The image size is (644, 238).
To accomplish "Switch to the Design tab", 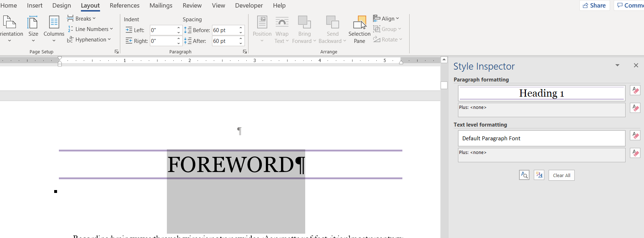I will click(62, 5).
